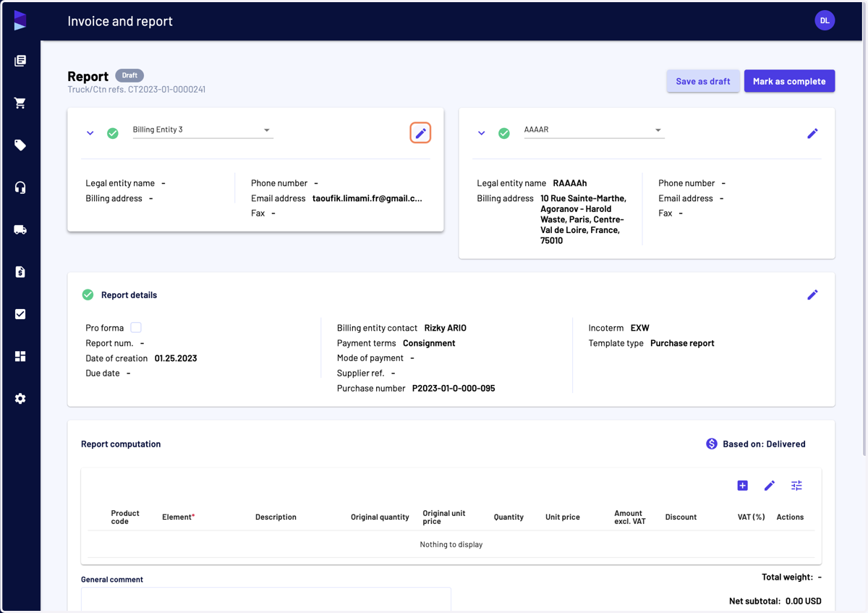Viewport: 868px width, 613px height.
Task: Click the Purchase report template type value
Action: 682,343
